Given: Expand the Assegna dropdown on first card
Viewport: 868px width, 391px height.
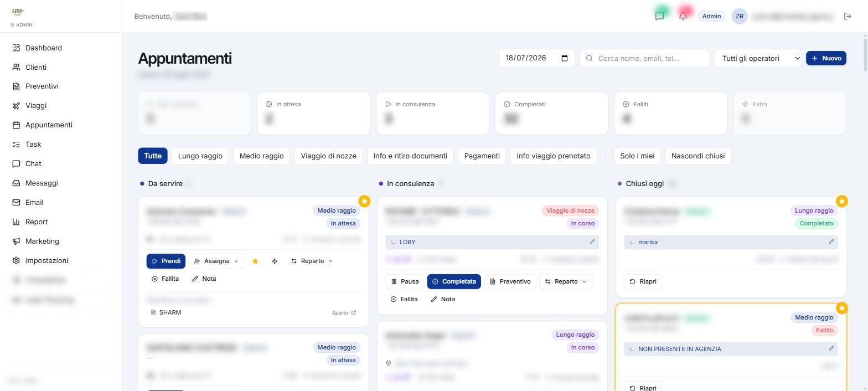Looking at the screenshot, I should tap(216, 261).
